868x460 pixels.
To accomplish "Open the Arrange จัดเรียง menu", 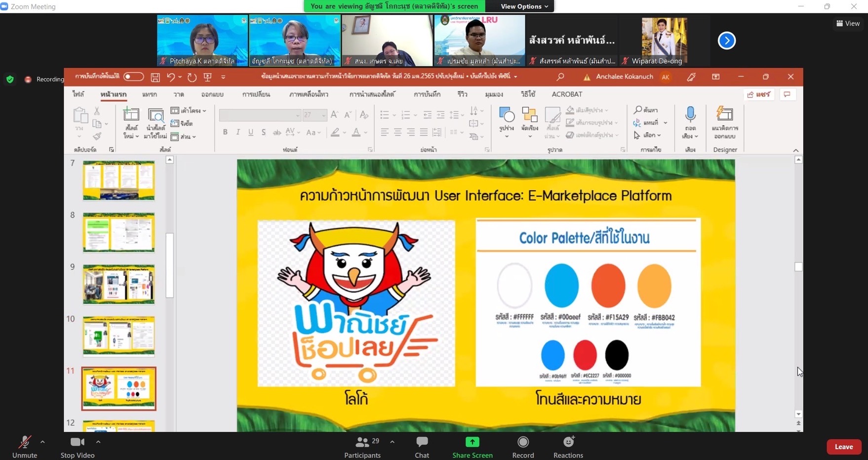I will click(x=530, y=122).
